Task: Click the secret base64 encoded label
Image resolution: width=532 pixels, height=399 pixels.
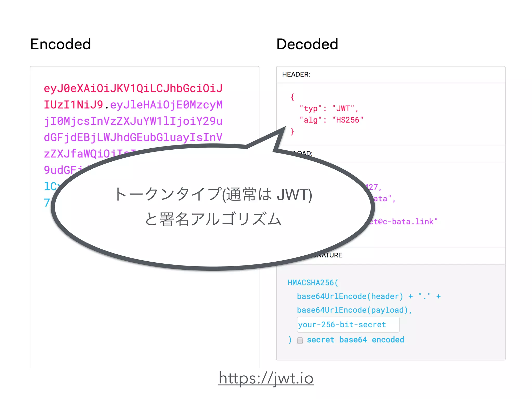Action: click(x=355, y=340)
